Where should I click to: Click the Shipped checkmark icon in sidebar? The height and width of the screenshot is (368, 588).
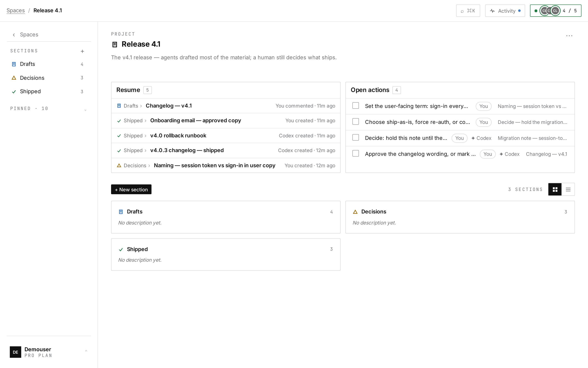point(14,92)
